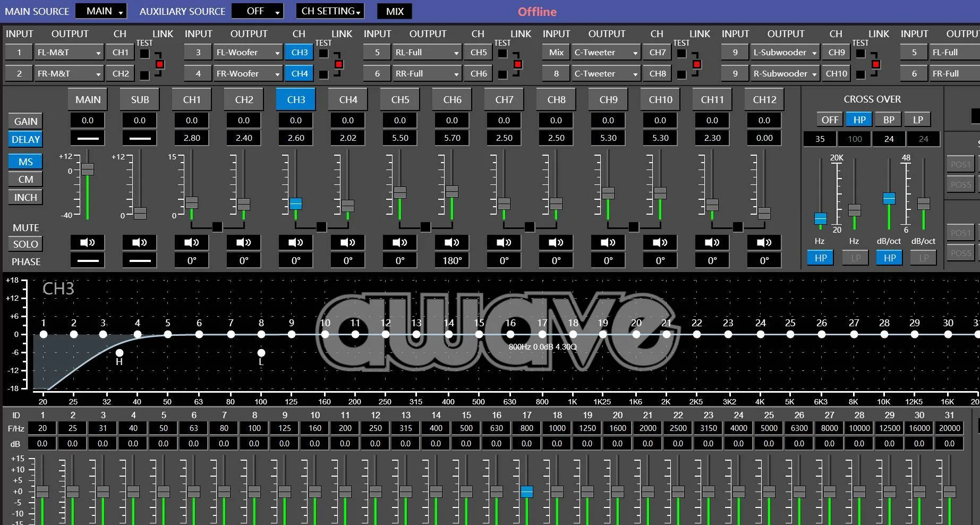980x525 pixels.
Task: Click the CH1 mute speaker icon
Action: (x=192, y=242)
